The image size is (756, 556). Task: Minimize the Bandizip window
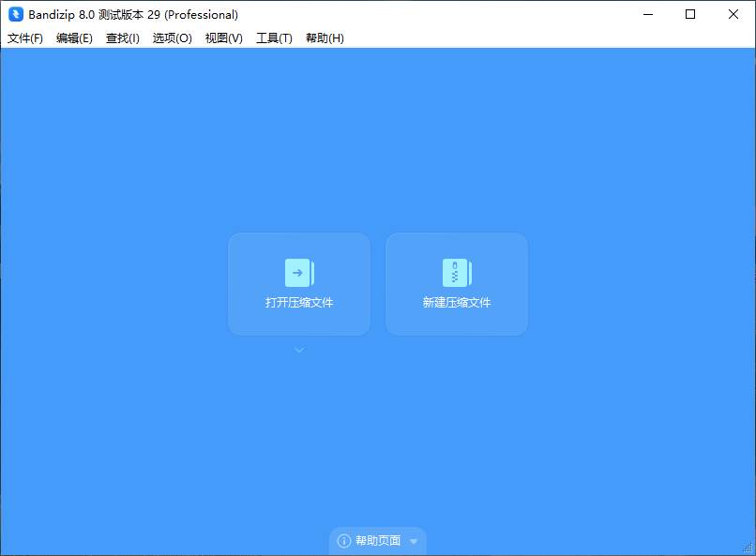(648, 14)
